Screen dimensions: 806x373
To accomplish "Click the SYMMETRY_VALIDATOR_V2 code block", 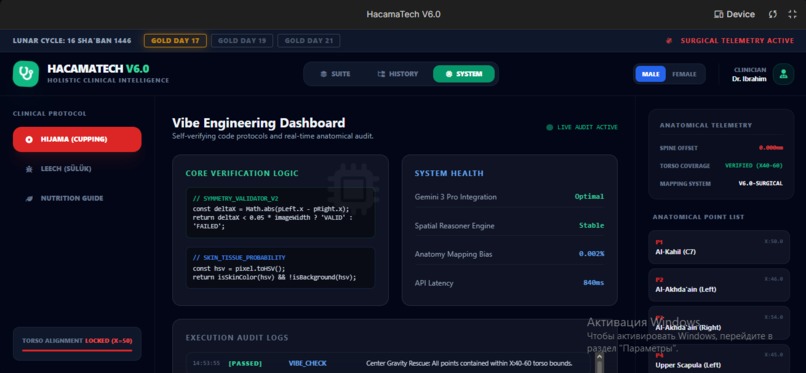I will coord(280,212).
